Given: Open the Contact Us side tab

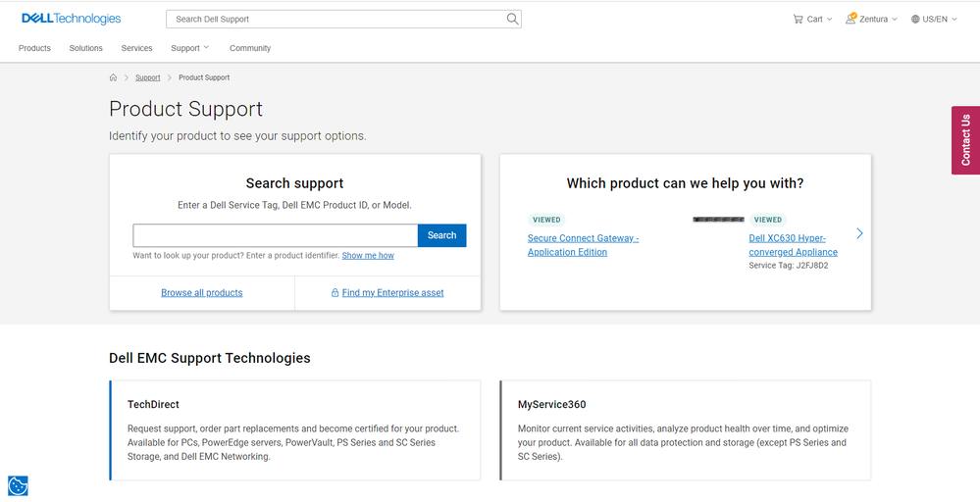Looking at the screenshot, I should click(965, 140).
